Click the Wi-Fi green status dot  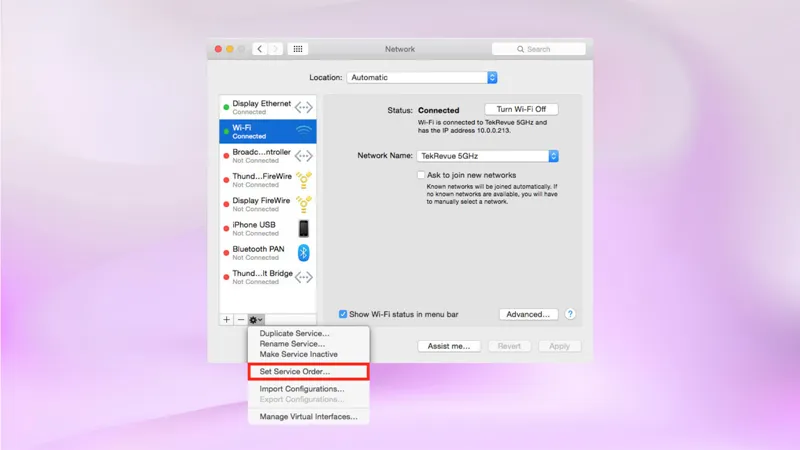click(226, 132)
